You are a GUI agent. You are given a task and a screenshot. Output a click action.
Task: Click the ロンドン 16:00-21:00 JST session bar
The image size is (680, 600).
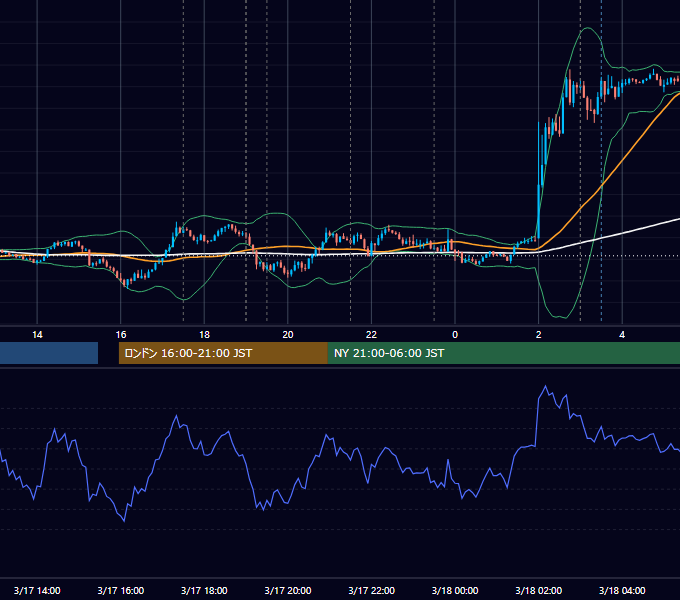(223, 353)
